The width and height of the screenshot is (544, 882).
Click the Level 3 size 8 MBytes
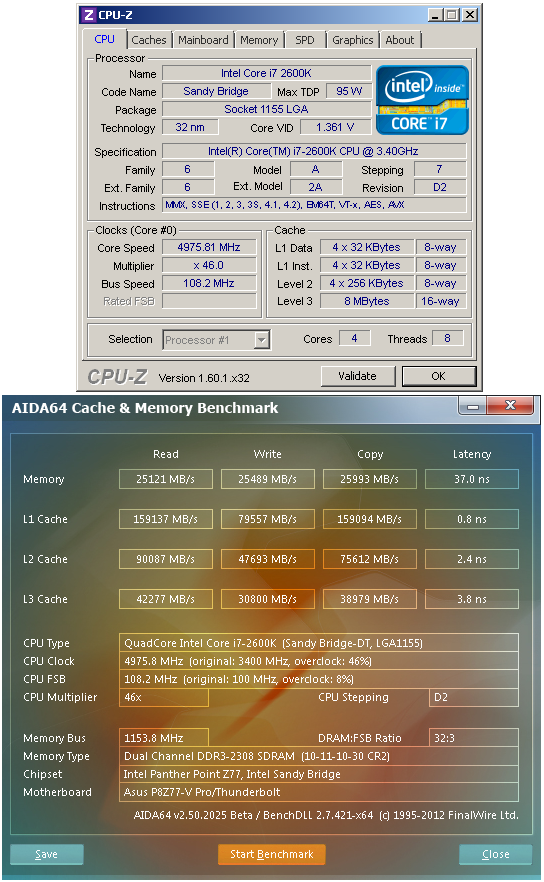point(367,302)
